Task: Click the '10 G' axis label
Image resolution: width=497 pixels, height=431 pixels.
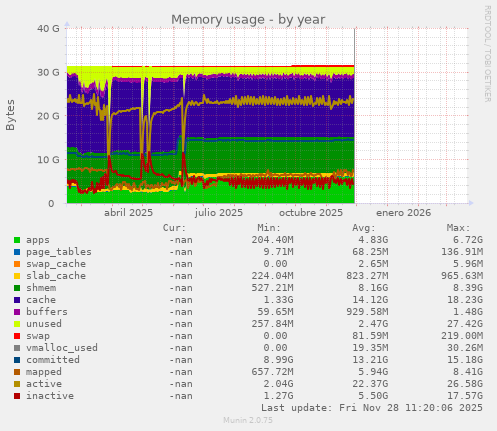Action: (x=48, y=160)
